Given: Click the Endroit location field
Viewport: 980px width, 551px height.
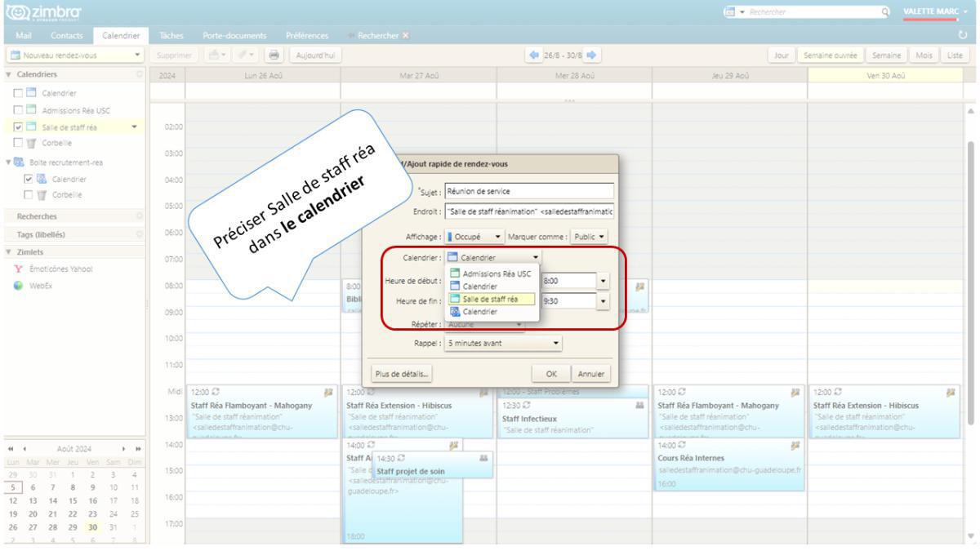Looking at the screenshot, I should [x=529, y=212].
